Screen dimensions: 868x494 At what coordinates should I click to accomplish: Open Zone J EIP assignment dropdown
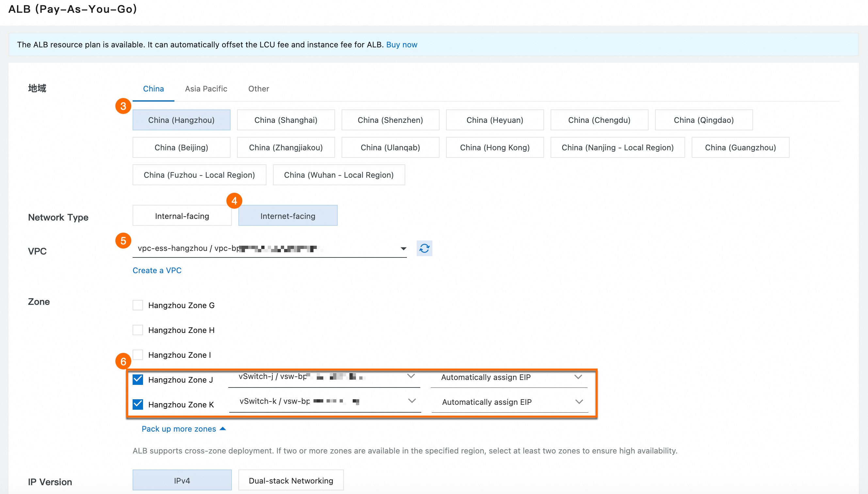[578, 377]
